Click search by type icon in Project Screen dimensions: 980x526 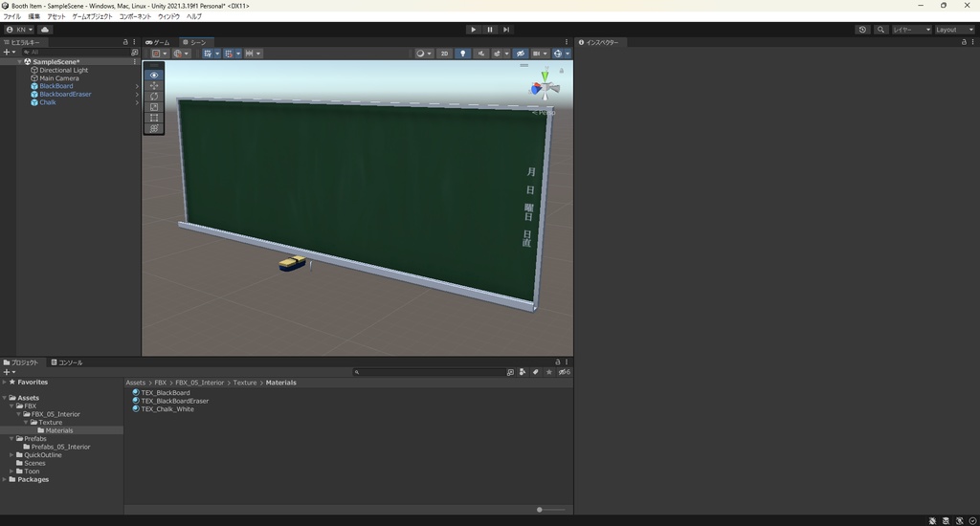coord(523,372)
